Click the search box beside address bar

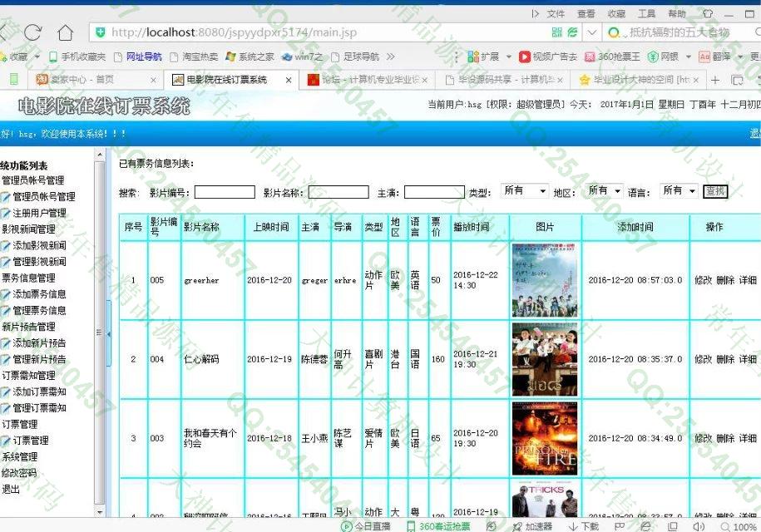coord(679,32)
